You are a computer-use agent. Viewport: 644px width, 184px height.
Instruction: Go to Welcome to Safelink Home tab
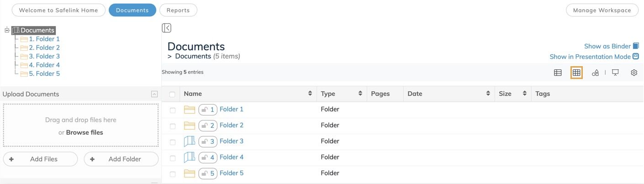(x=58, y=10)
